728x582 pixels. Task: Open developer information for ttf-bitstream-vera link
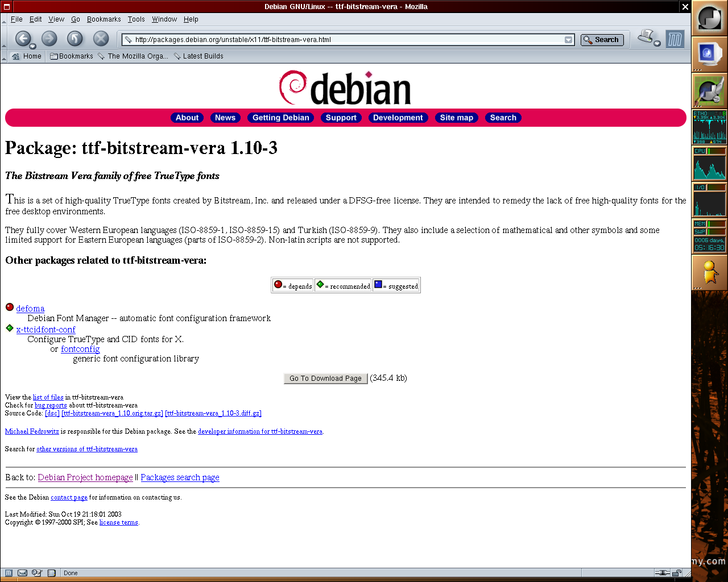tap(260, 431)
